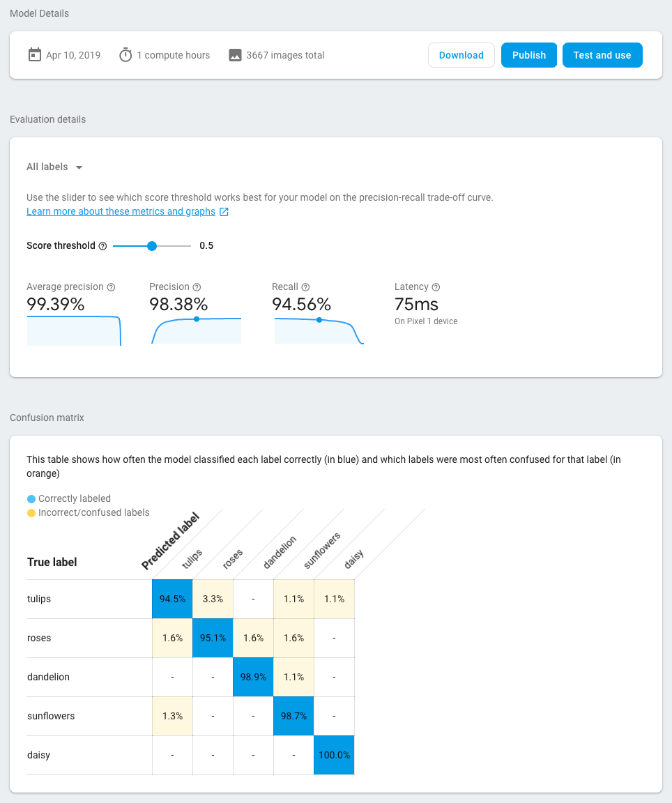Open Learn more about these metrics link
The image size is (672, 803).
(x=121, y=212)
